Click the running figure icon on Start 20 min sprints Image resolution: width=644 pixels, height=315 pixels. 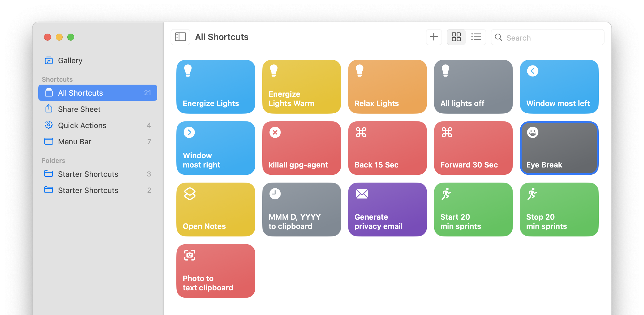pyautogui.click(x=446, y=194)
